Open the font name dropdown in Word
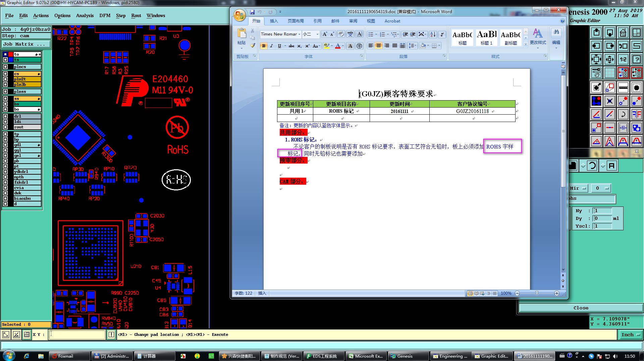The image size is (644, 361). point(299,34)
